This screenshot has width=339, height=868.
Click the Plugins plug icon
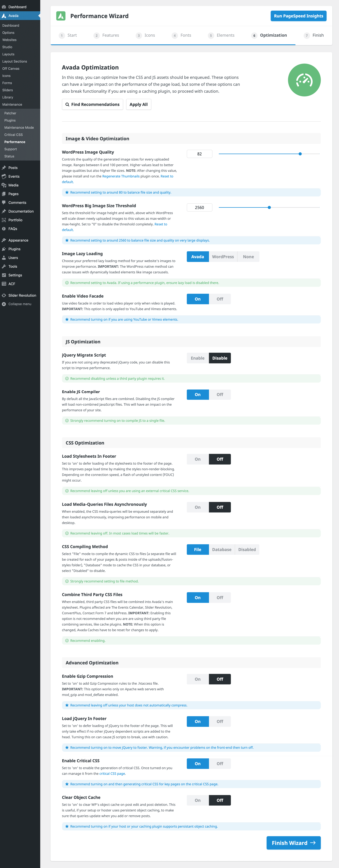pyautogui.click(x=4, y=249)
